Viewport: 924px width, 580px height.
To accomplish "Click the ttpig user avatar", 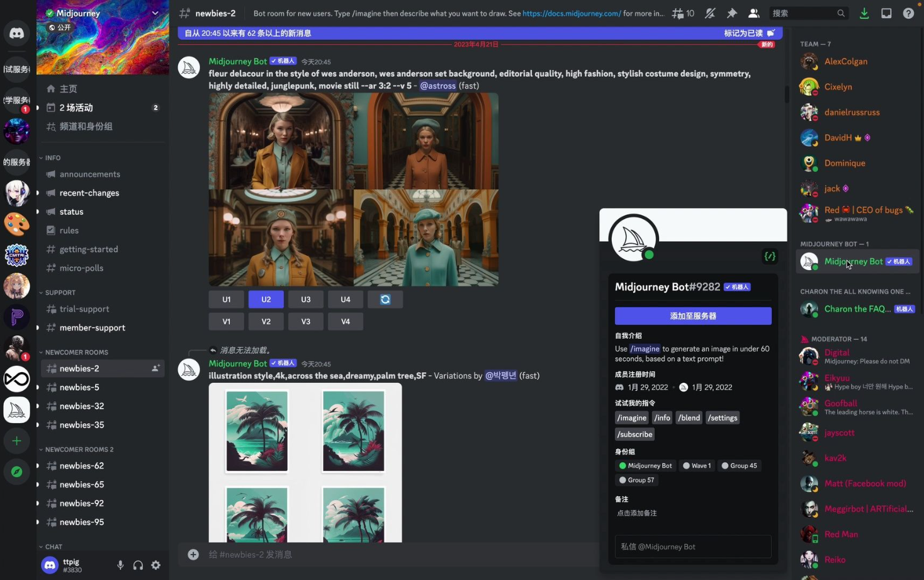I will [50, 566].
